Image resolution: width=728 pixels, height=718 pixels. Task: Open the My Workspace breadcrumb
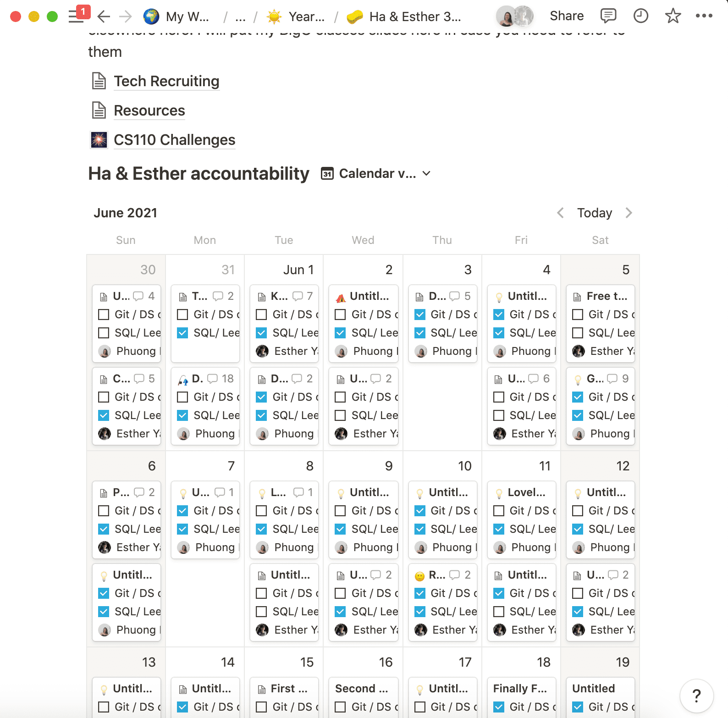177,17
